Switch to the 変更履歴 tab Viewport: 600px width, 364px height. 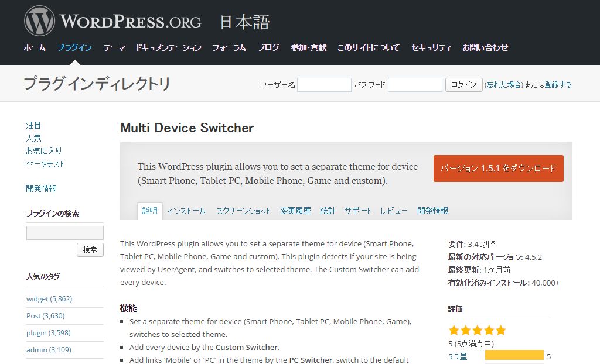click(295, 211)
